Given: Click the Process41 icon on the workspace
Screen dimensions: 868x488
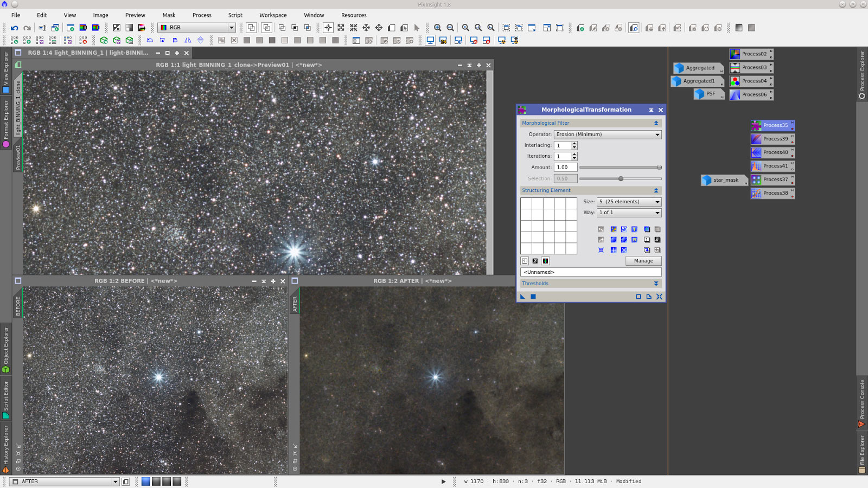Looking at the screenshot, I should point(773,166).
